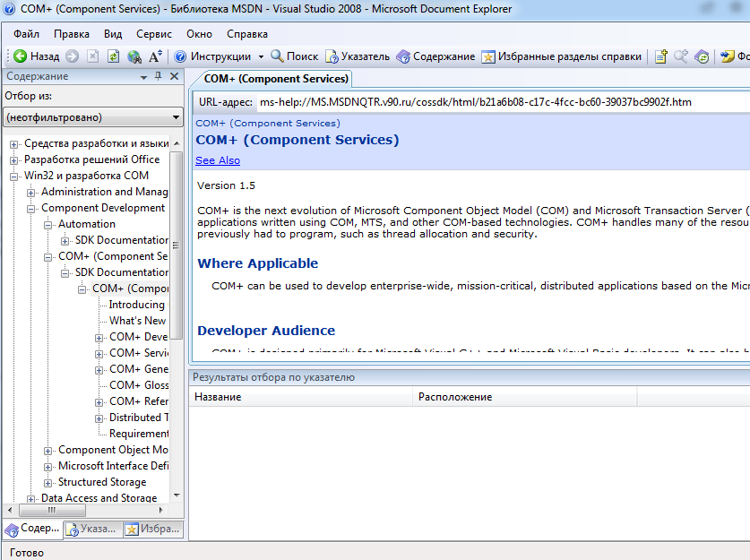Expand Administration and Management node
The height and width of the screenshot is (560, 750).
pyautogui.click(x=30, y=193)
